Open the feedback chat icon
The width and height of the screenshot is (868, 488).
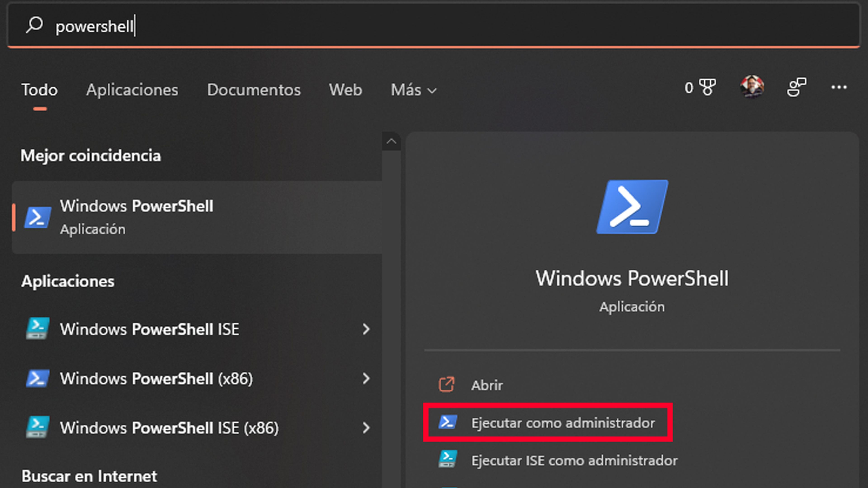(797, 87)
